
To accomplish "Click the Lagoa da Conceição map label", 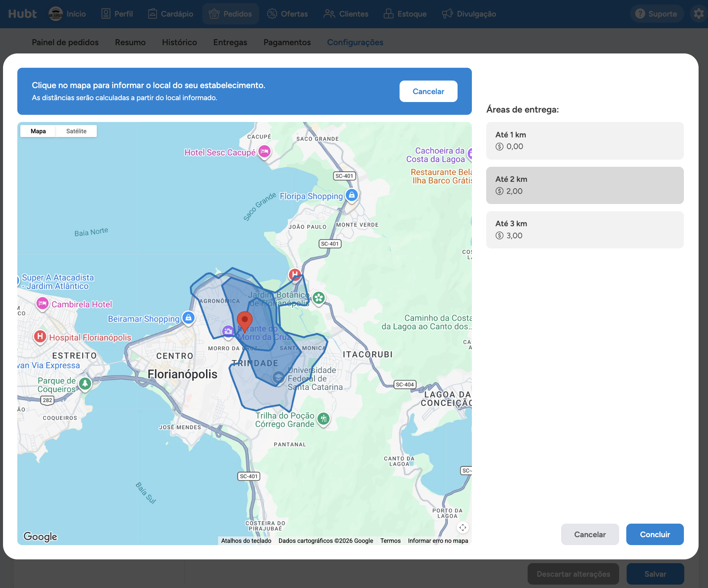I will coord(447,399).
